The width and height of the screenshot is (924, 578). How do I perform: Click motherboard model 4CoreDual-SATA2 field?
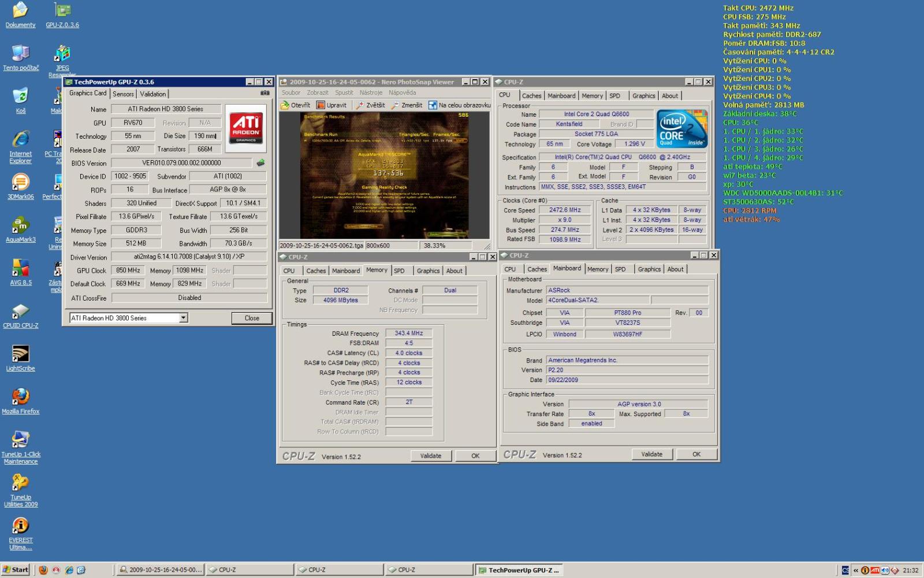tap(598, 300)
